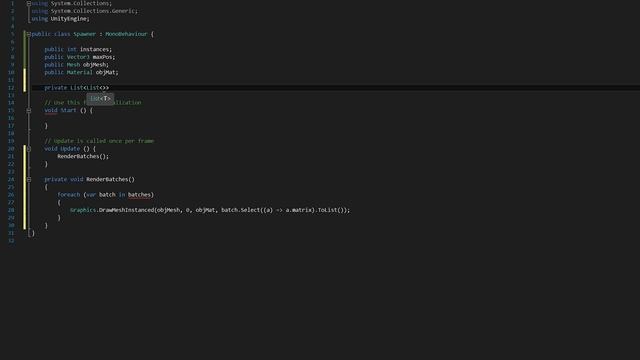640x360 pixels.
Task: Click the 'Update is called once per frame' comment
Action: point(99,141)
